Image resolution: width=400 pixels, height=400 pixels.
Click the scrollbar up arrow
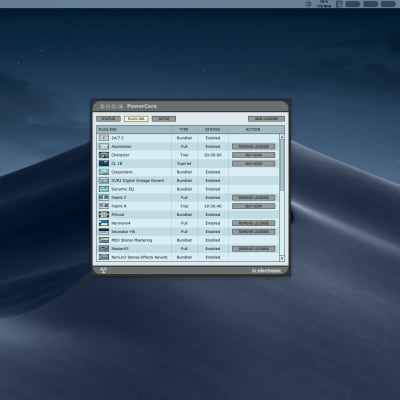[x=282, y=137]
